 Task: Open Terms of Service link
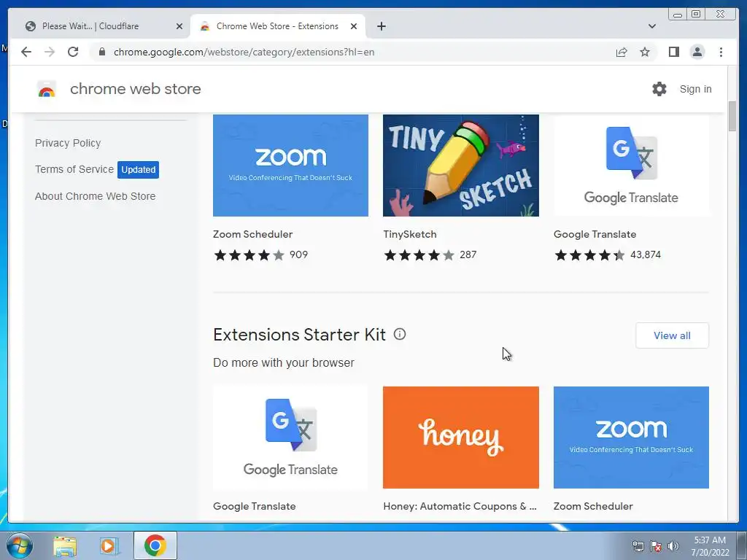click(x=74, y=169)
